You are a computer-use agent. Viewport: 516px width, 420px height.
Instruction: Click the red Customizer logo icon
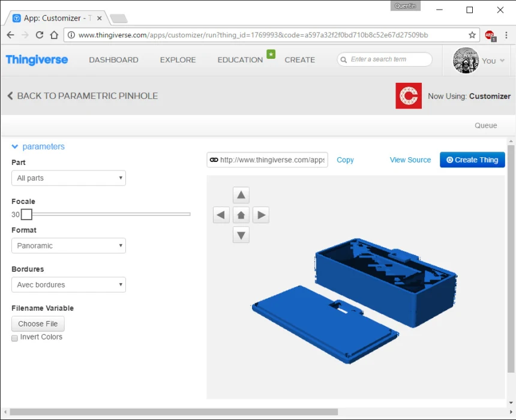tap(408, 95)
